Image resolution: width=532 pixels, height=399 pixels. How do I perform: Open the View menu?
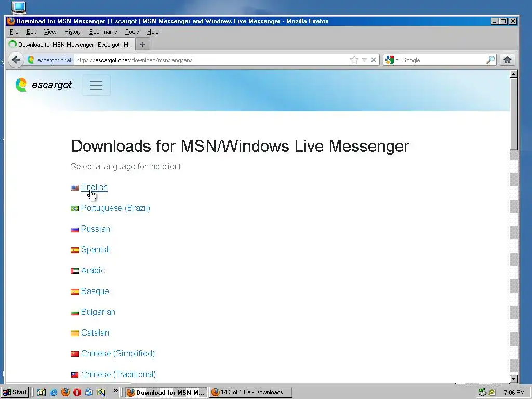click(x=50, y=32)
